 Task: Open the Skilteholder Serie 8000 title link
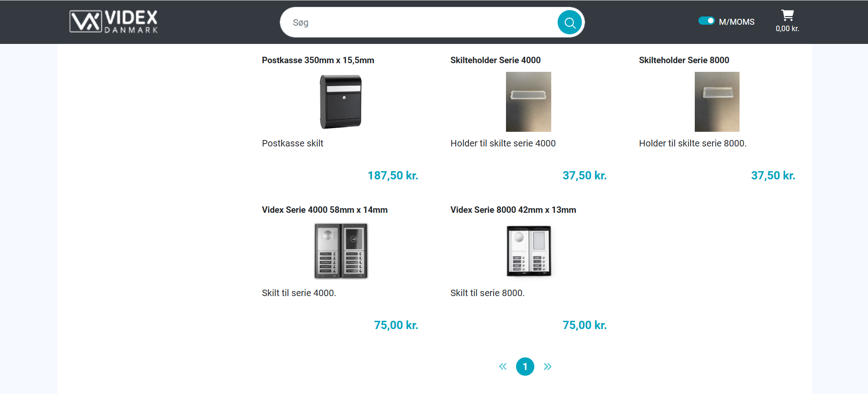pos(684,60)
